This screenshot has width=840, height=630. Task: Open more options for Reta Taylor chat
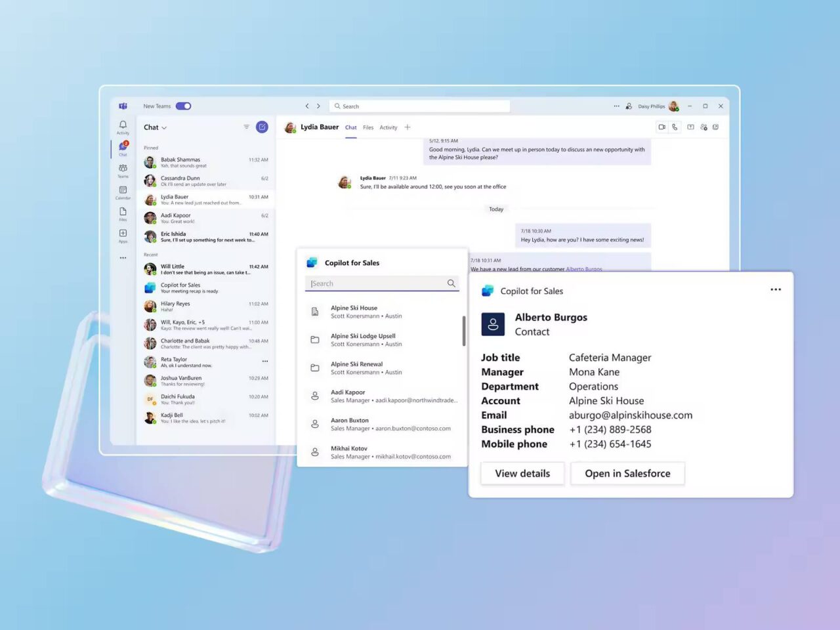tap(265, 361)
